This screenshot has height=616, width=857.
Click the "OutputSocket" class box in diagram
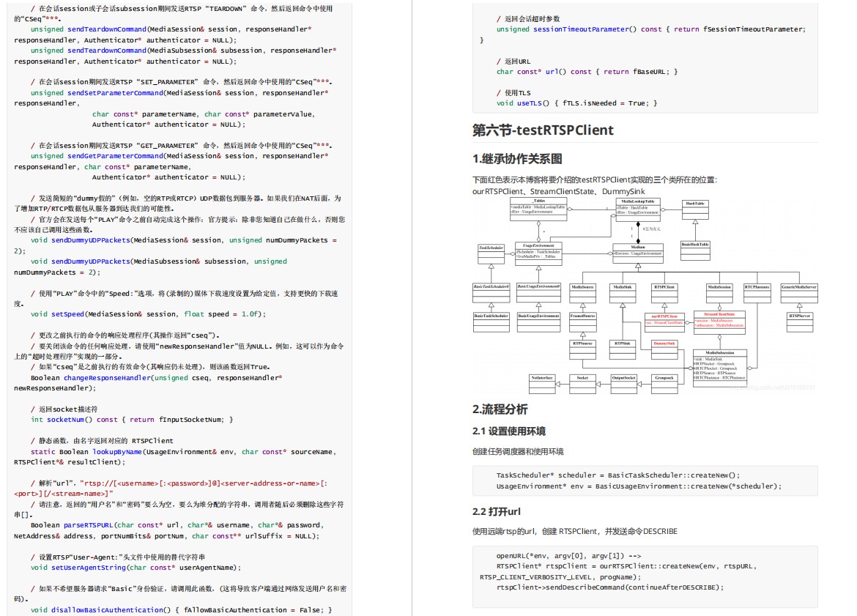pyautogui.click(x=623, y=385)
